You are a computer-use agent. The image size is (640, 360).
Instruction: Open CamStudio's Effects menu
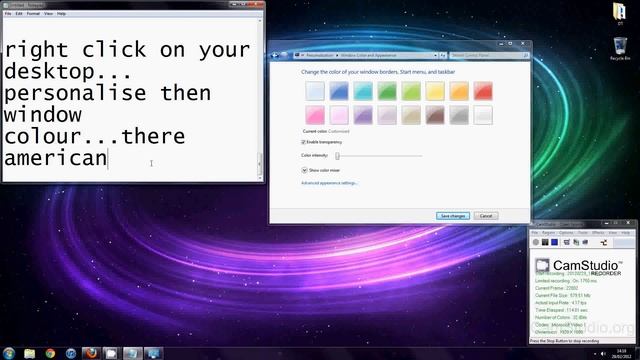tap(598, 233)
